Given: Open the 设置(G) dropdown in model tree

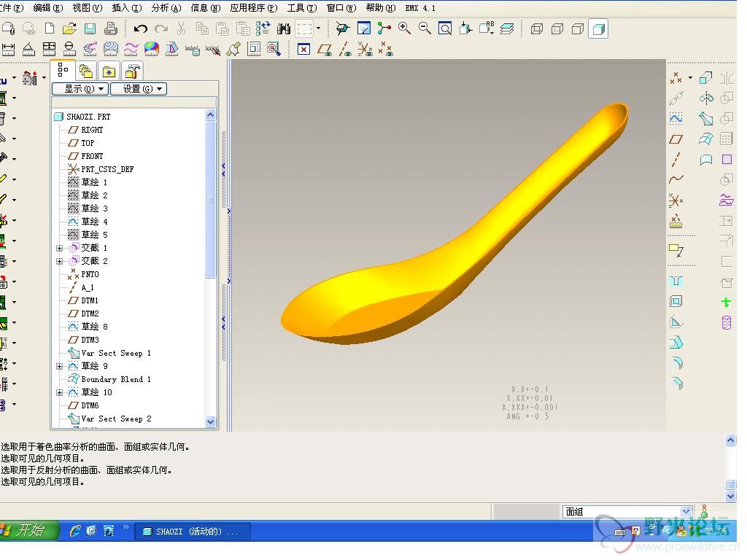Looking at the screenshot, I should click(139, 89).
